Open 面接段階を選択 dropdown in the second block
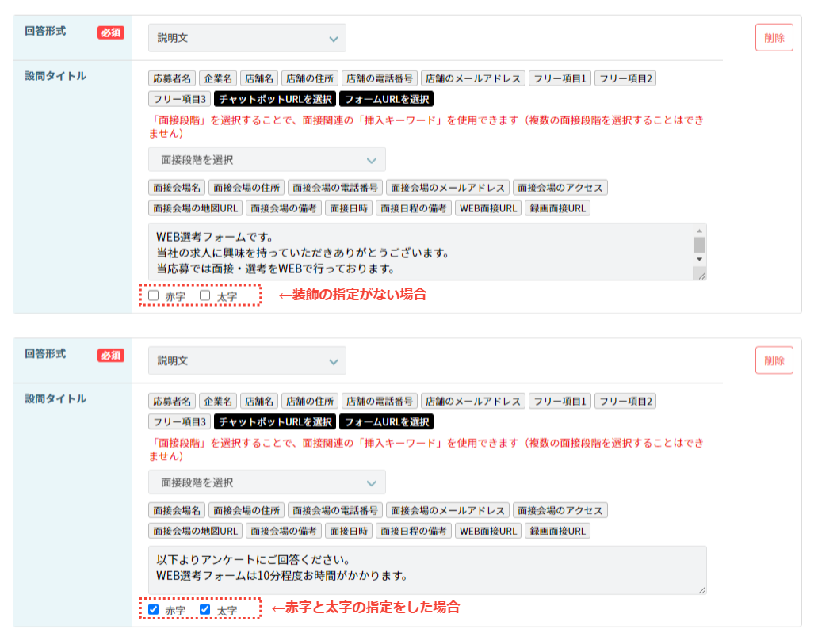This screenshot has width=814, height=644. (266, 482)
